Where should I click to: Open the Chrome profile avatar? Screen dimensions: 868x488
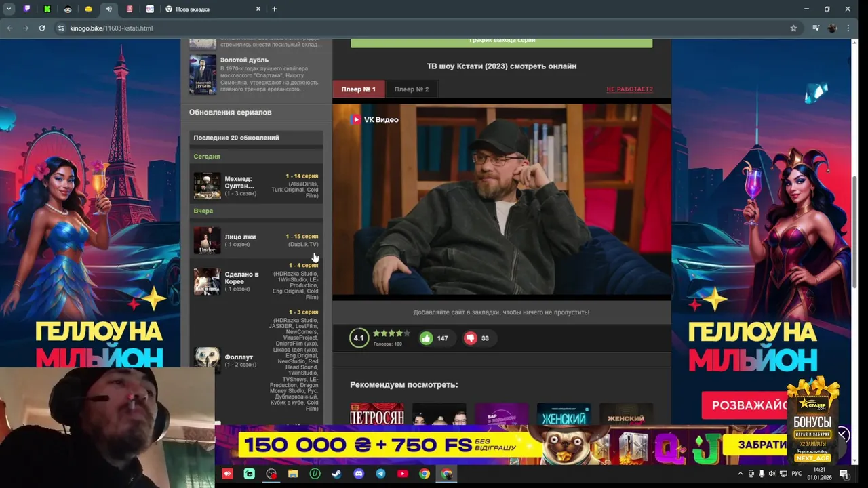point(832,28)
